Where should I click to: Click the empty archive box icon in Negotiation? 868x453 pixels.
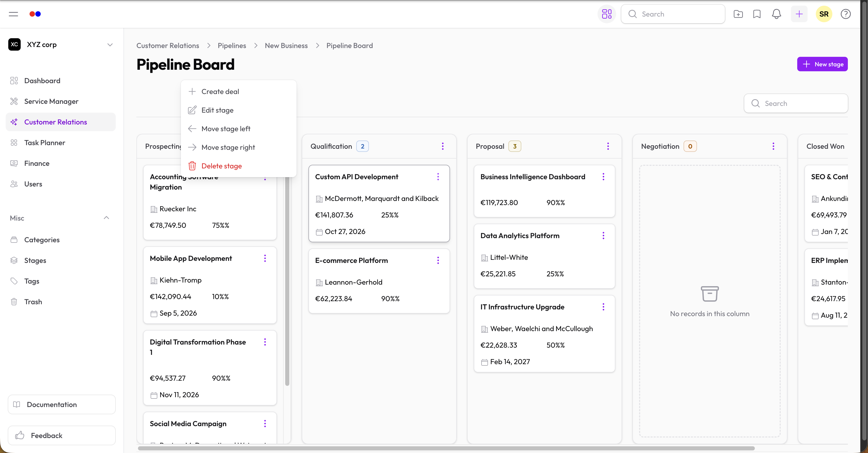click(x=710, y=294)
